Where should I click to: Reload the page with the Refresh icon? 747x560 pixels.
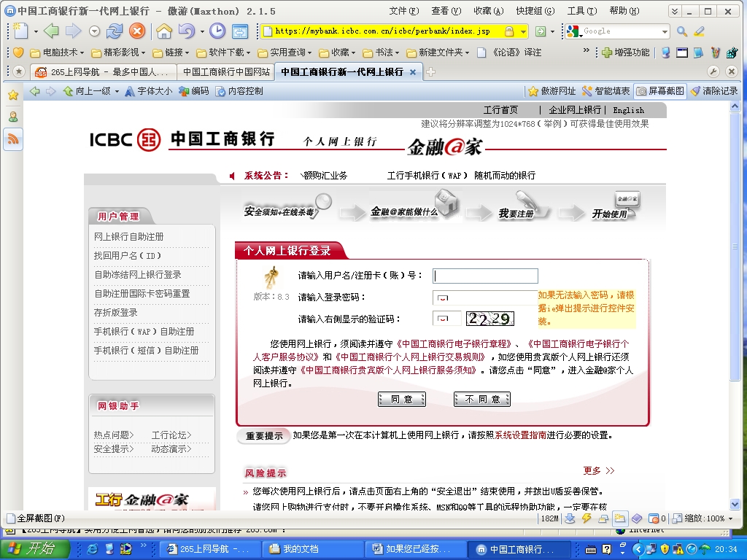point(115,31)
